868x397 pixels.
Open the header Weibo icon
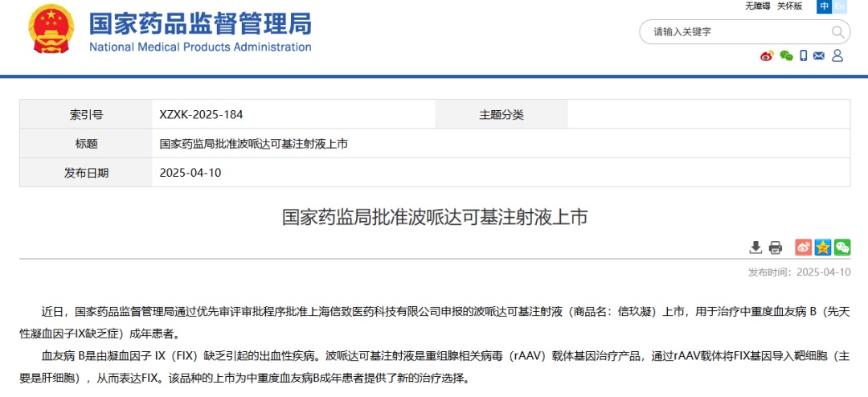coord(766,55)
